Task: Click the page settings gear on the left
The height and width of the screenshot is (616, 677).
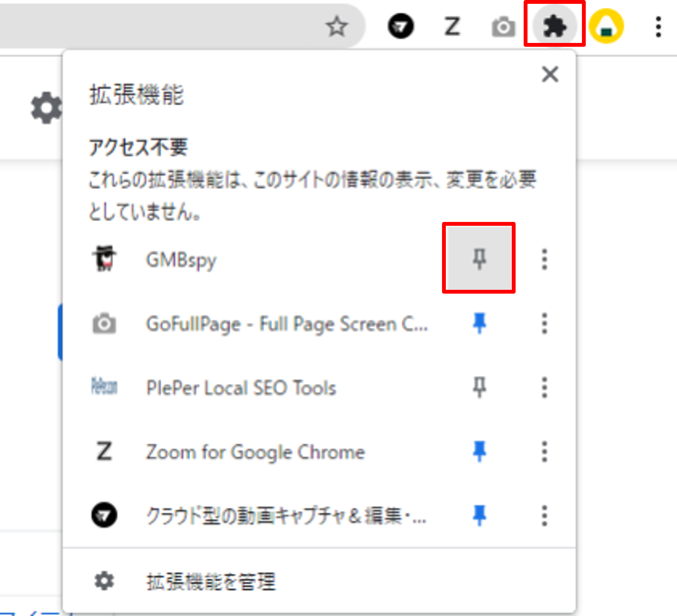Action: pyautogui.click(x=46, y=108)
